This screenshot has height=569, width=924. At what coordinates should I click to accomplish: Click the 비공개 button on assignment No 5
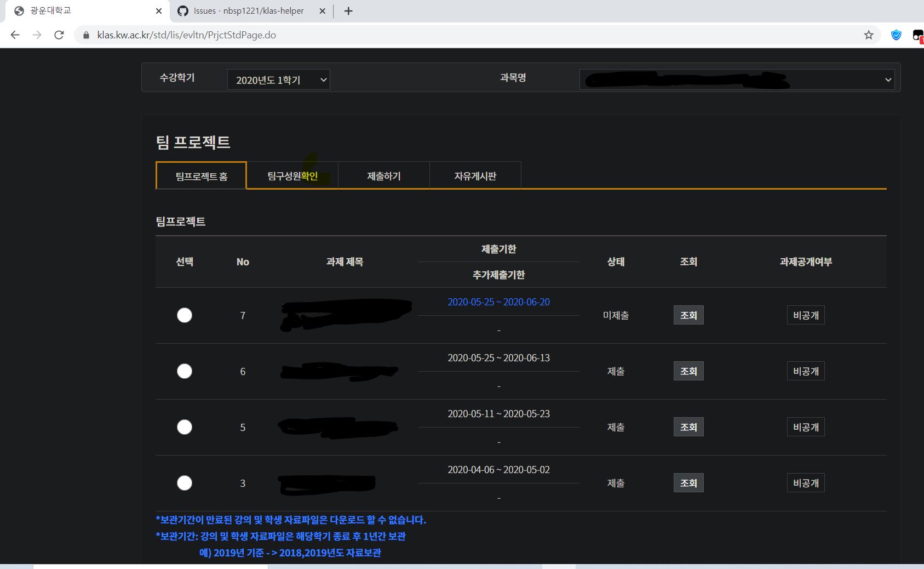pyautogui.click(x=806, y=427)
